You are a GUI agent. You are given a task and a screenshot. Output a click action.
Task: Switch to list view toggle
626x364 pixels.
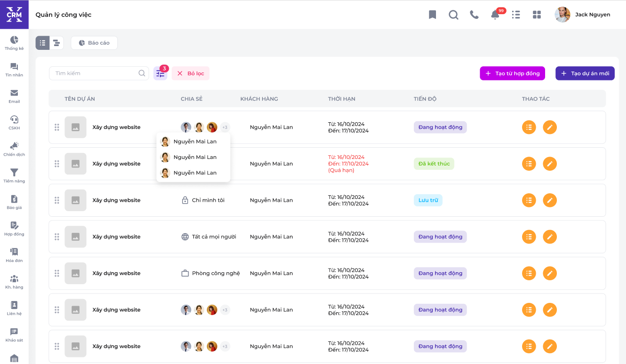[43, 43]
